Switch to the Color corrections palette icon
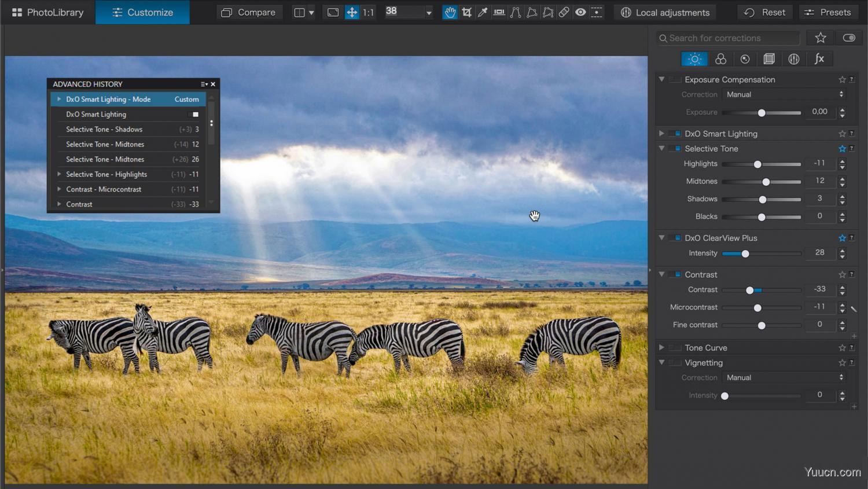868x489 pixels. [720, 58]
